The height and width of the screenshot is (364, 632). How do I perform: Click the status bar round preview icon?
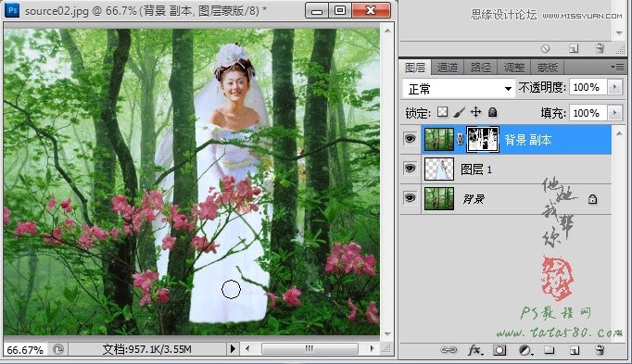(58, 349)
